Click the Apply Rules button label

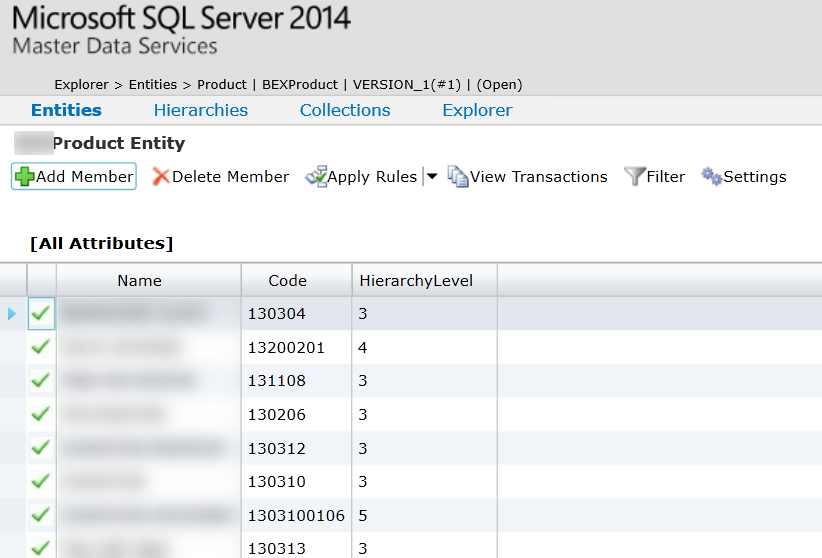point(372,177)
